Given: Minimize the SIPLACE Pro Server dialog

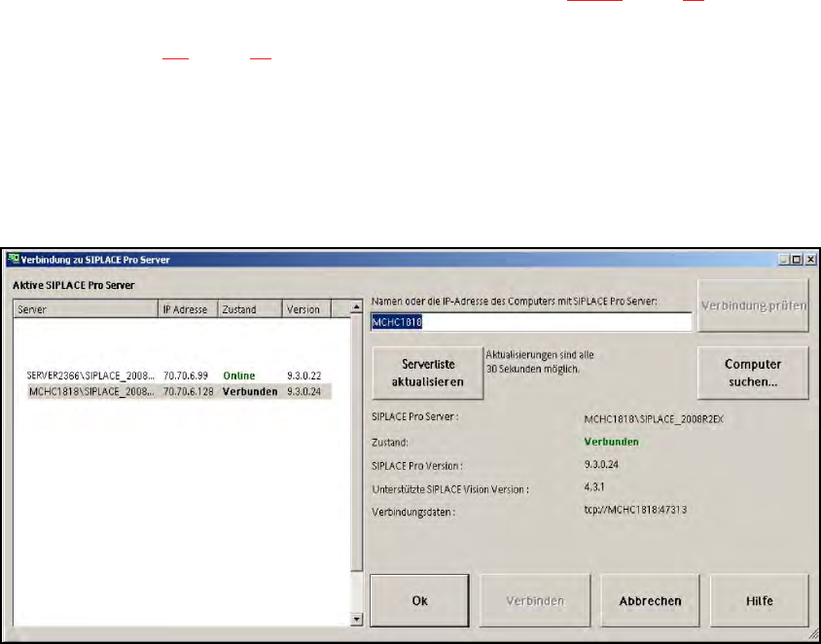Looking at the screenshot, I should [x=784, y=259].
